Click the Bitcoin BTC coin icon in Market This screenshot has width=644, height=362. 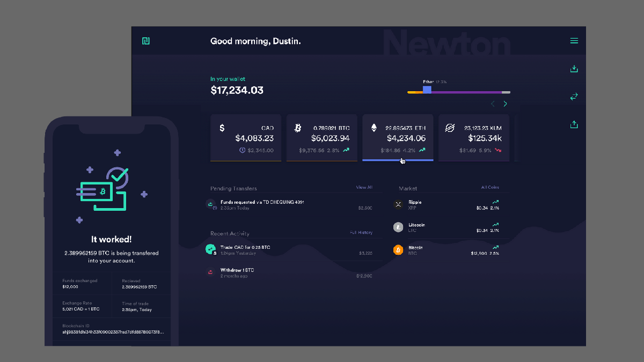398,250
